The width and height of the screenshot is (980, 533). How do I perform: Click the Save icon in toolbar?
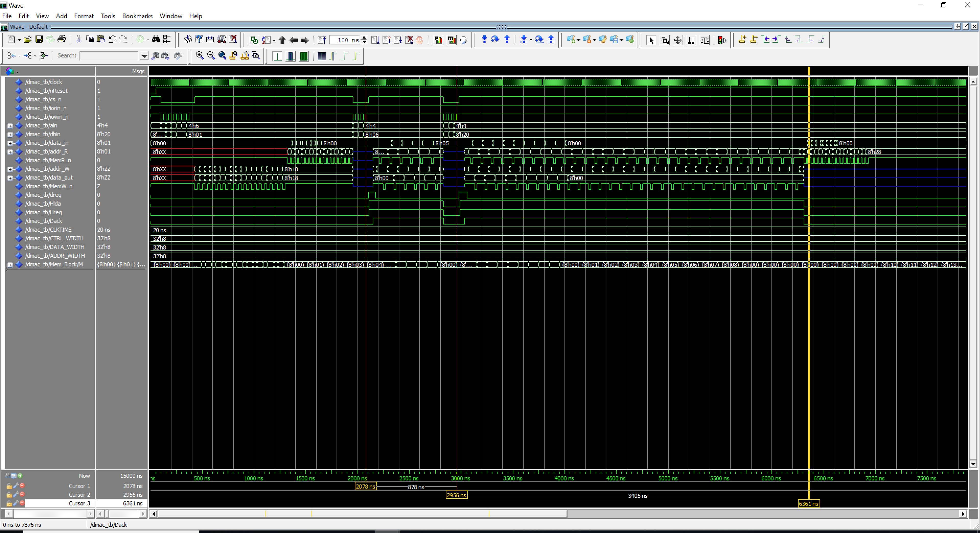[39, 40]
